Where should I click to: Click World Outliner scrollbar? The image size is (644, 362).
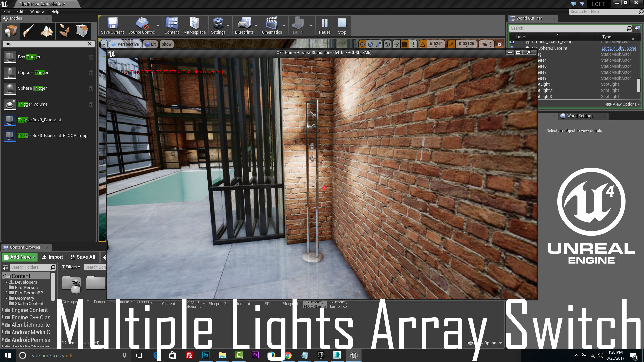(x=639, y=85)
